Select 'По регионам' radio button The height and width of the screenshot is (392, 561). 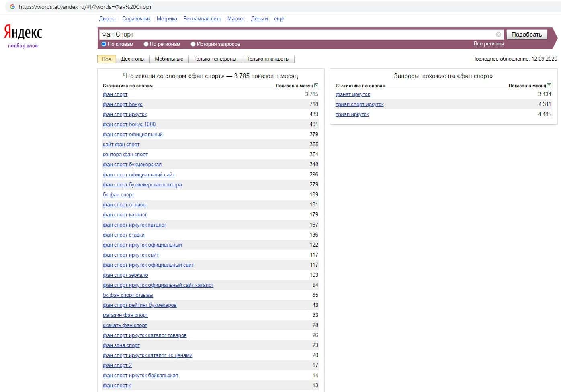point(146,44)
